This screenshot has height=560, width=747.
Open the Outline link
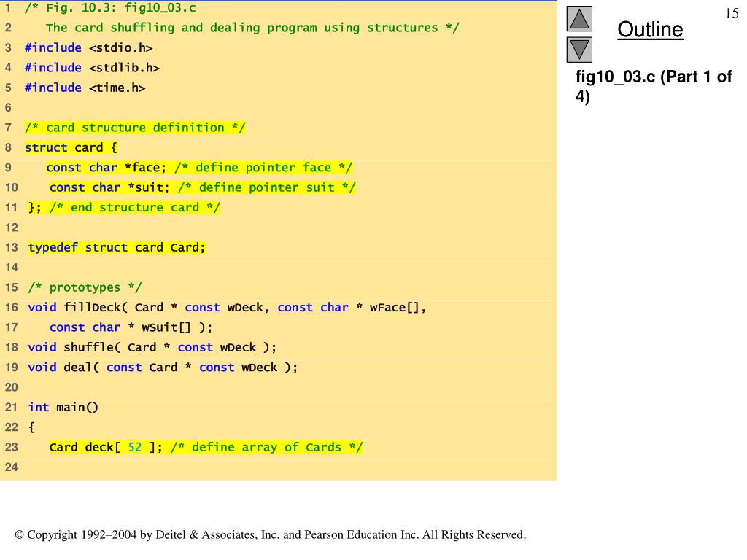coord(650,29)
